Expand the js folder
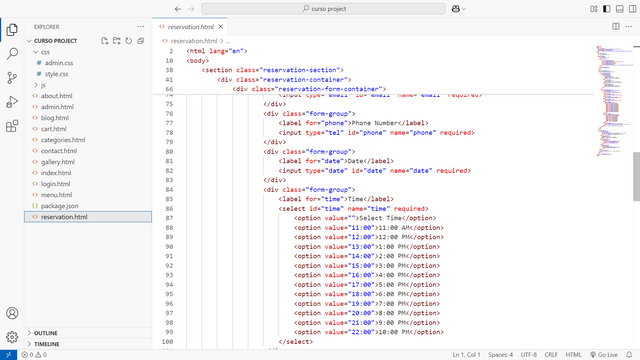640x360 pixels. click(x=36, y=85)
